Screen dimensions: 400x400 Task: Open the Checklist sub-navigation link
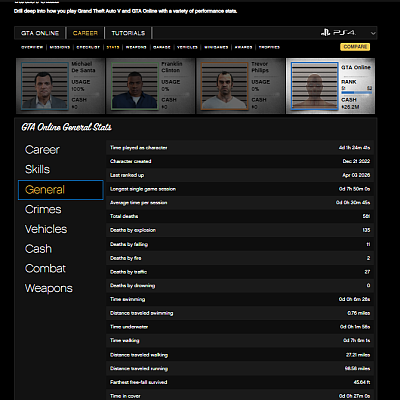pos(88,47)
